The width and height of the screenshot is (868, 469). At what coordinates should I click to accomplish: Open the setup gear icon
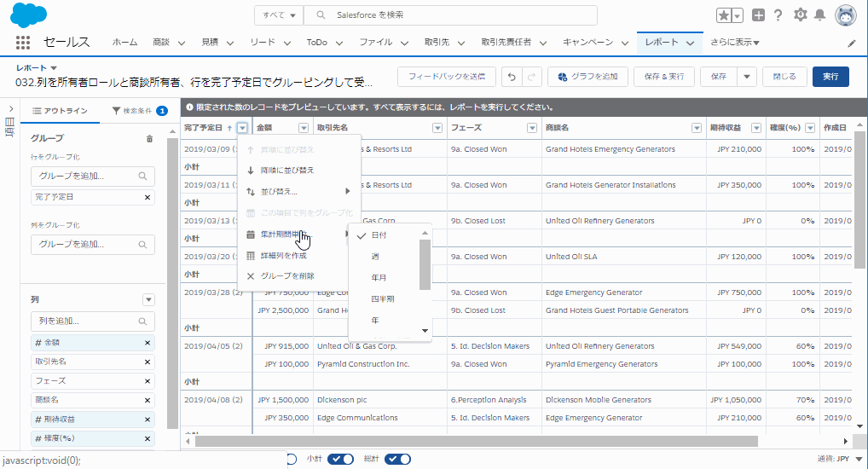click(800, 15)
